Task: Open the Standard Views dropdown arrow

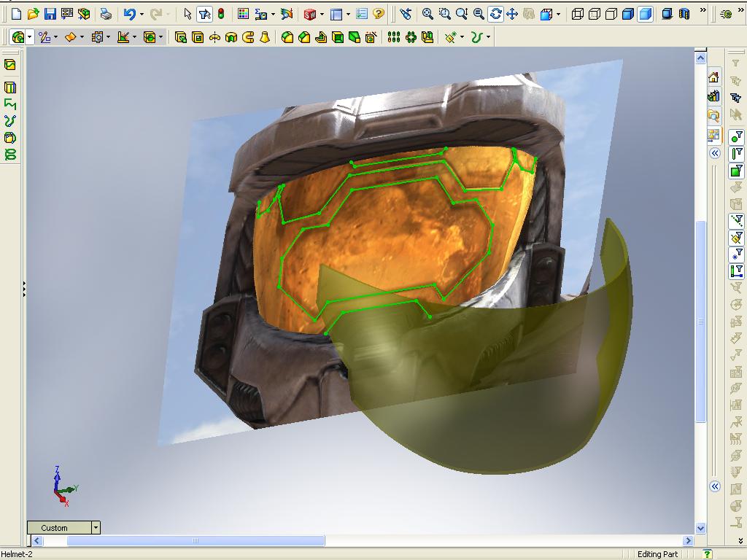Action: tap(558, 15)
